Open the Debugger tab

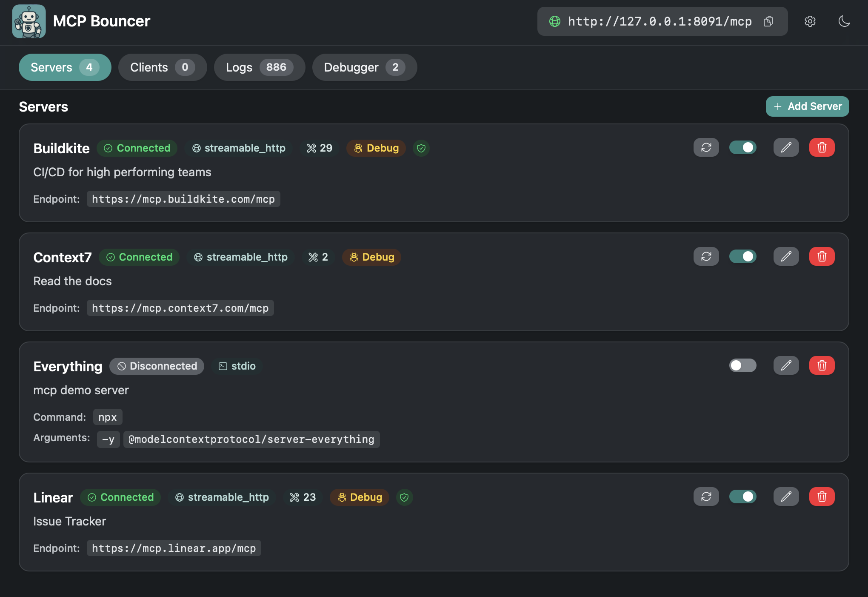click(x=364, y=67)
